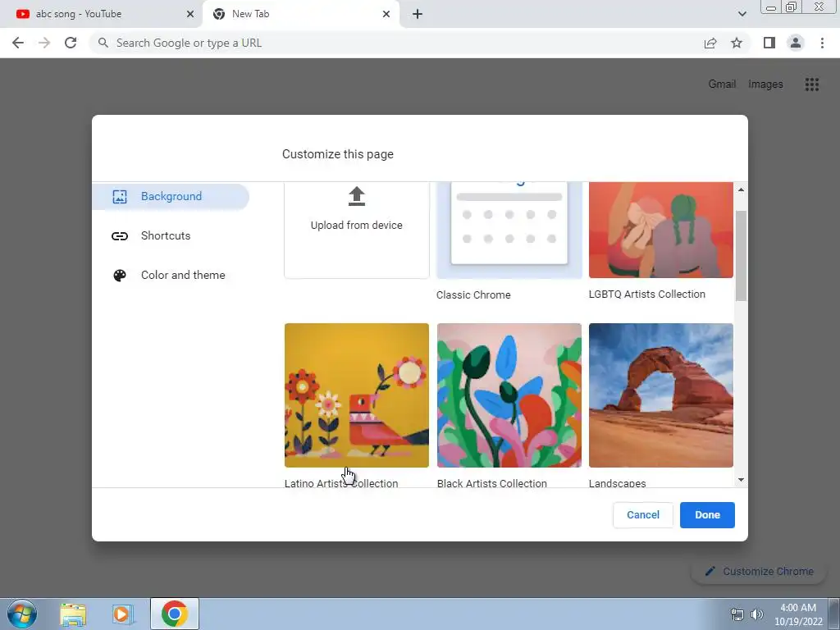Viewport: 840px width, 630px height.
Task: Click scrollbar down arrow in dialog
Action: (x=741, y=480)
